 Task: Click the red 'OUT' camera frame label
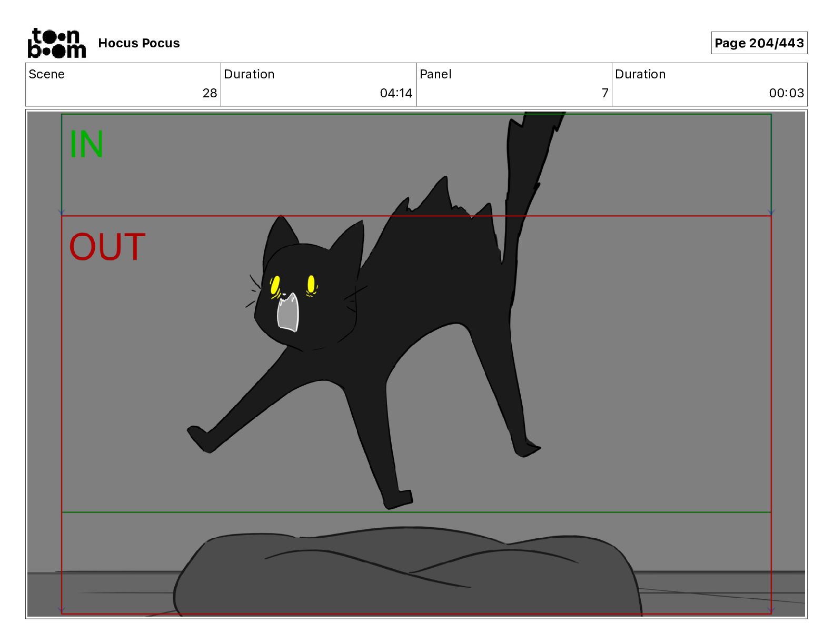click(107, 246)
